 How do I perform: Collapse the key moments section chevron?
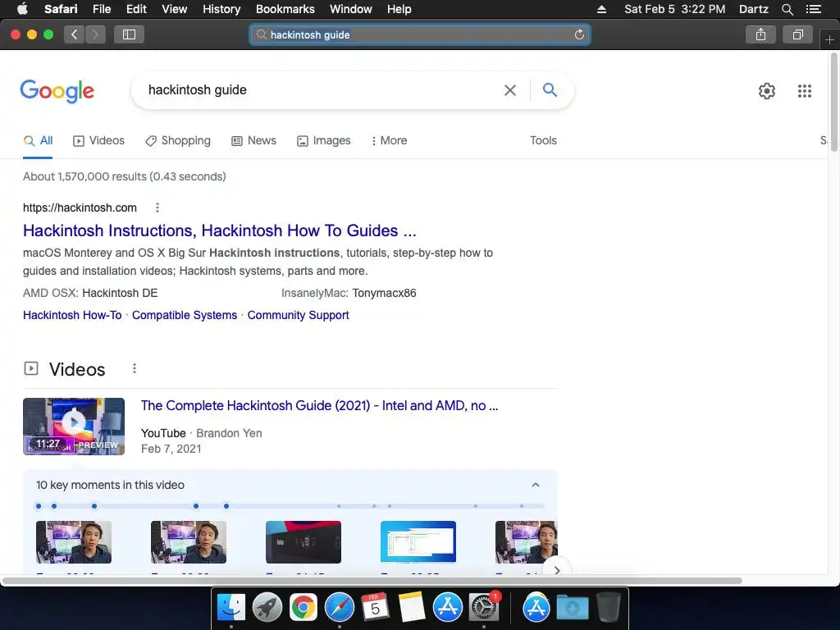[x=535, y=485]
